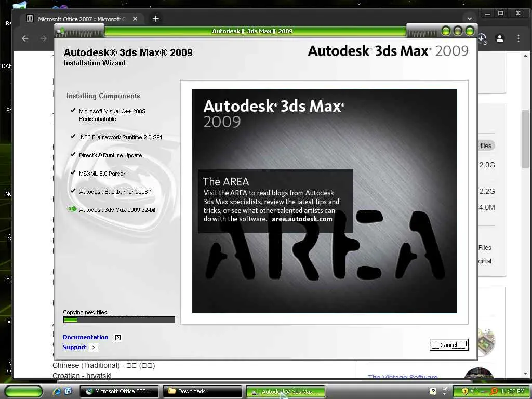Viewport: 532px width, 399px height.
Task: Open browser downloads indicator
Action: (x=482, y=38)
